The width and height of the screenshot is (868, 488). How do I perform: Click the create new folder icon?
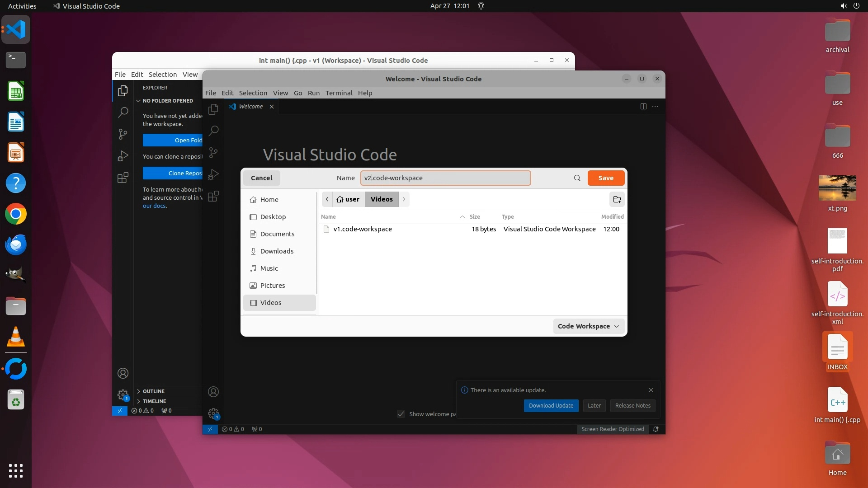click(x=617, y=199)
